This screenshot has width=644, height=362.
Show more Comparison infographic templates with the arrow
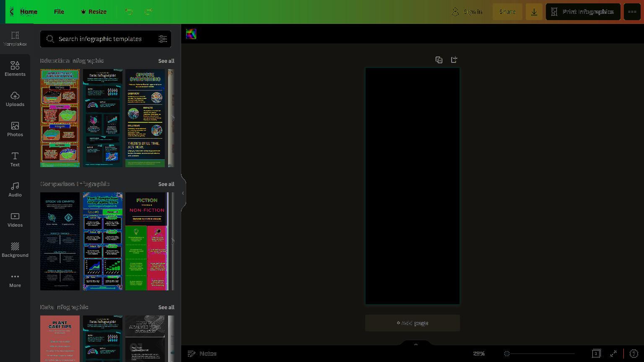click(x=173, y=241)
